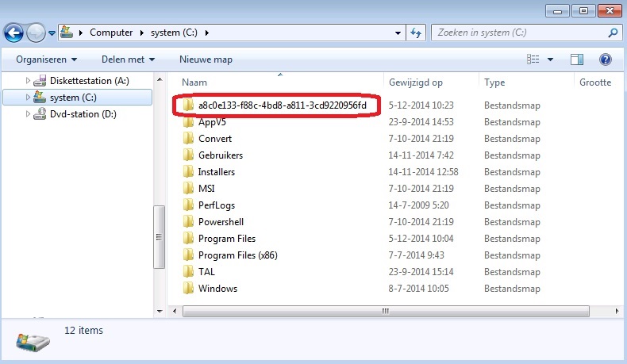Click the Zoeken in system (C:) search field

(516, 33)
